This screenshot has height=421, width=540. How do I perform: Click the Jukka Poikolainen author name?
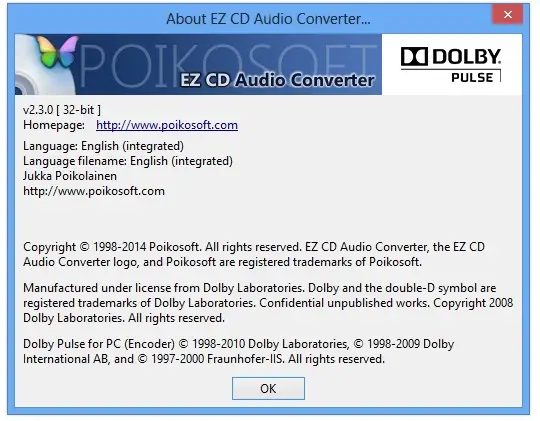tap(70, 176)
